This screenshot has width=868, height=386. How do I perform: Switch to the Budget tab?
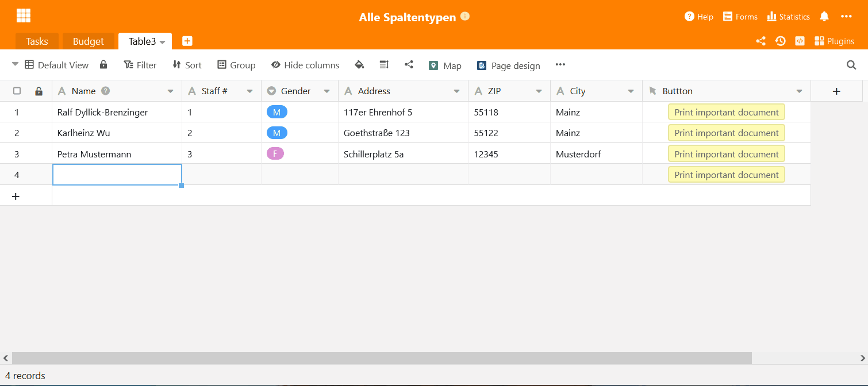point(89,41)
